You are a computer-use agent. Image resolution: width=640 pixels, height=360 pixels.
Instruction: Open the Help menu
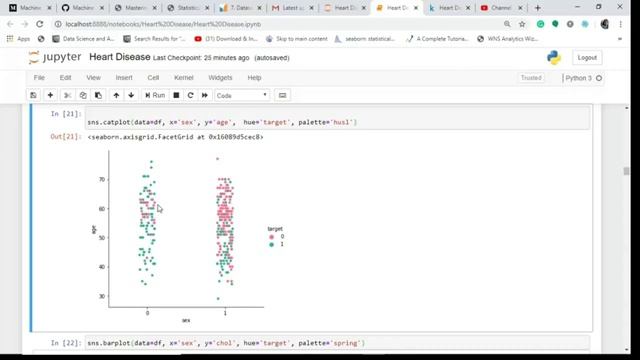[254, 78]
